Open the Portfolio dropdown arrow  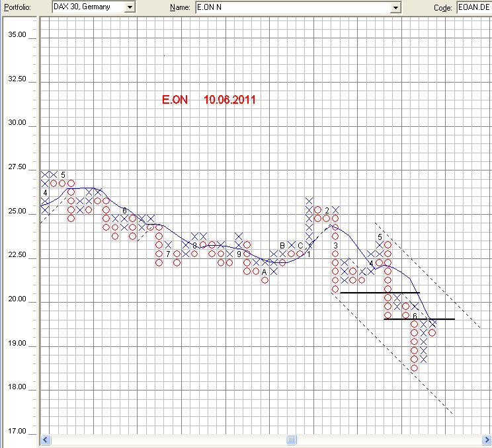(x=130, y=7)
